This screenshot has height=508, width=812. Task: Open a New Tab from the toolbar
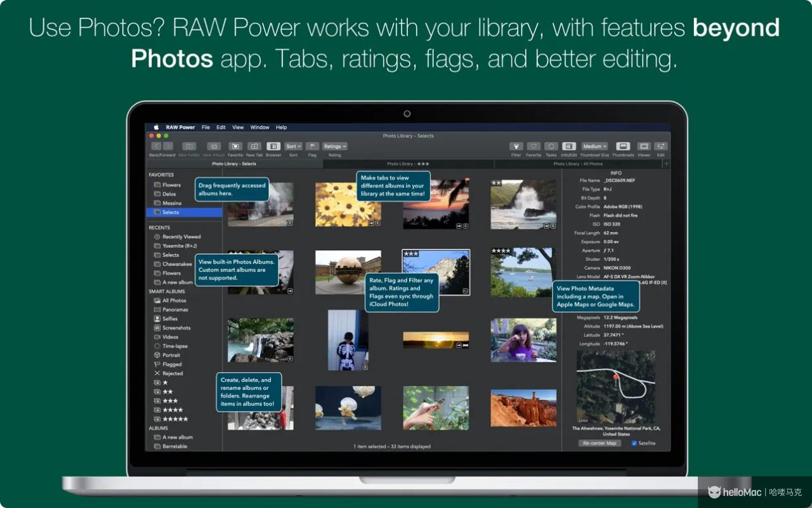tap(254, 146)
